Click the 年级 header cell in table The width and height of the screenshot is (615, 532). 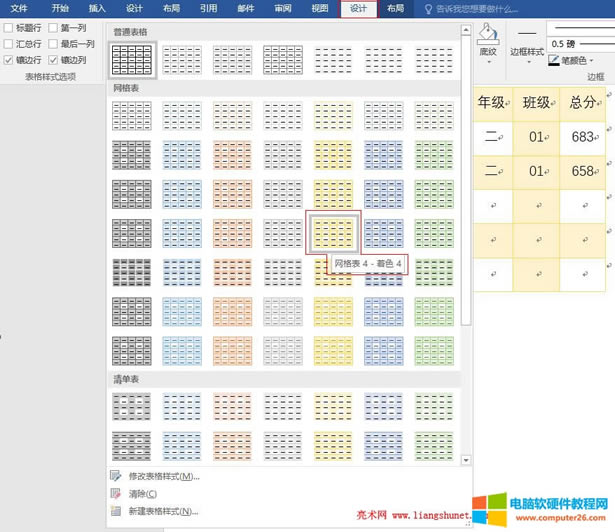tap(493, 104)
